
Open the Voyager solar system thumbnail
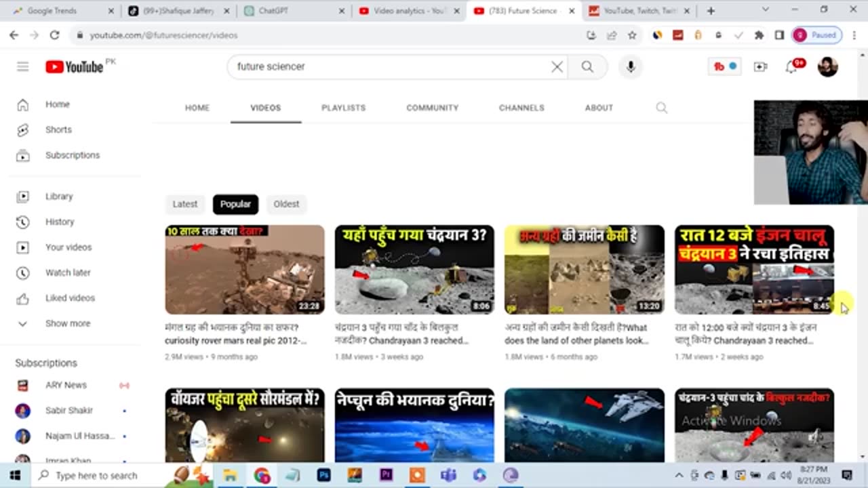click(x=245, y=425)
